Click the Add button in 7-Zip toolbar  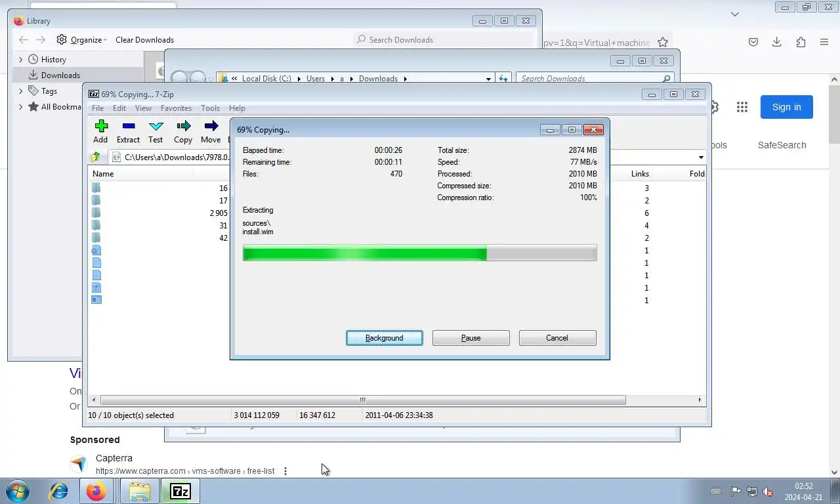click(100, 131)
